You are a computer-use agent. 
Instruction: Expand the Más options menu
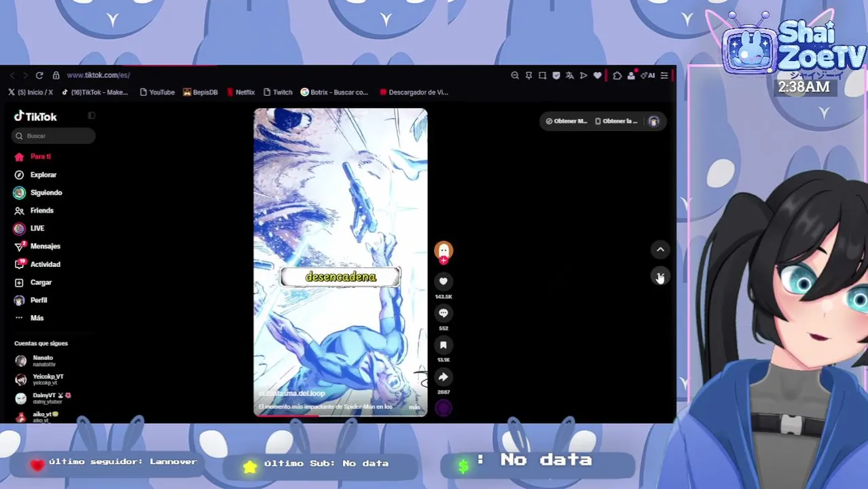click(29, 318)
